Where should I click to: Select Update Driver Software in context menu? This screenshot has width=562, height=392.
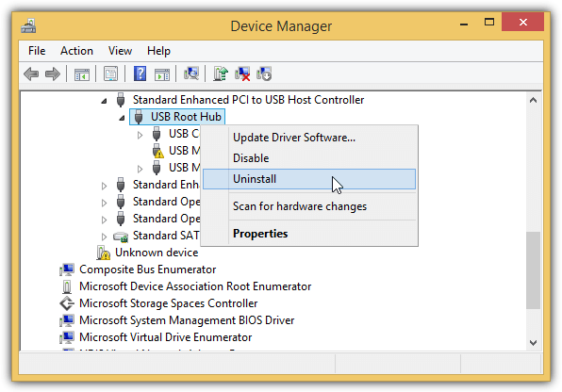[294, 138]
